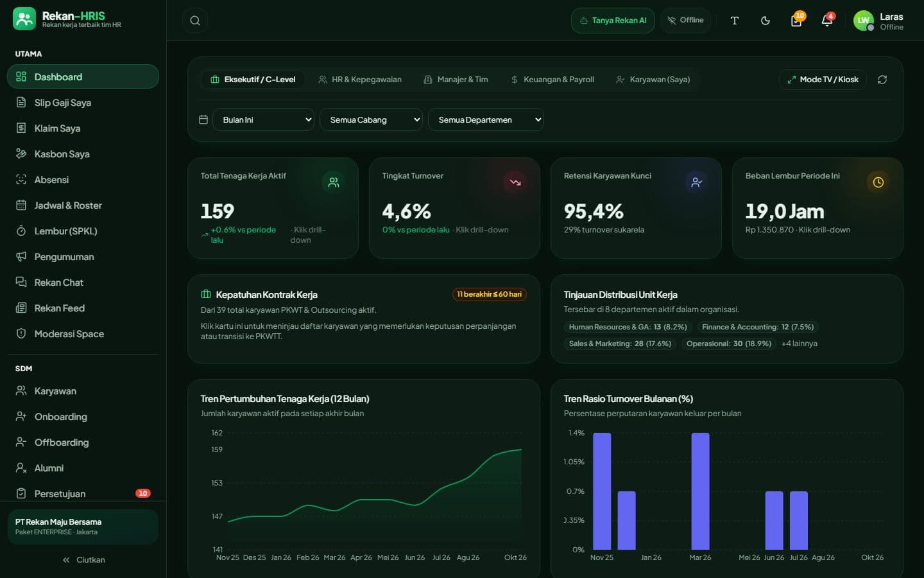Enable Mode TV / Kiosk

click(823, 80)
